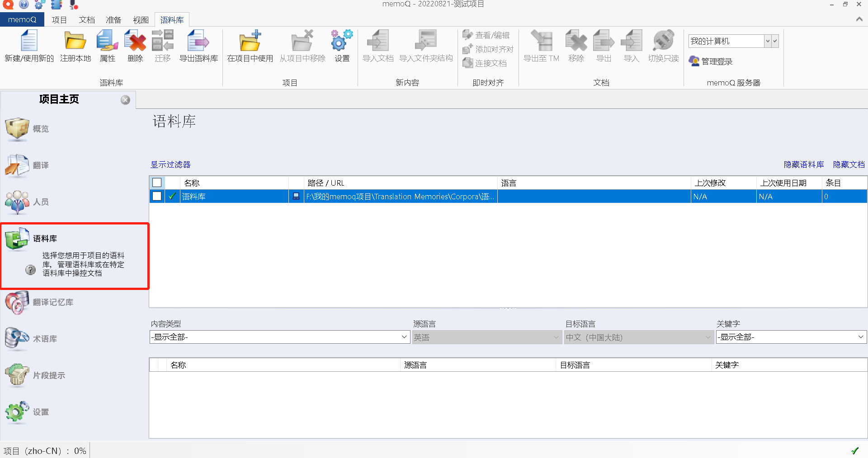Viewport: 868px width, 458px height.
Task: Sort by 上次修改 column header
Action: point(723,183)
